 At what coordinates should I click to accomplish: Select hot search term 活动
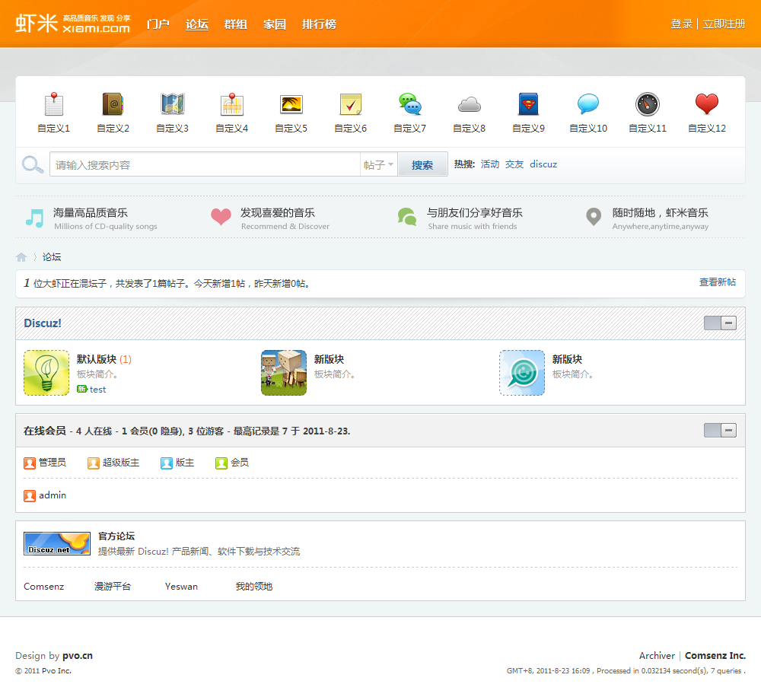pos(490,164)
